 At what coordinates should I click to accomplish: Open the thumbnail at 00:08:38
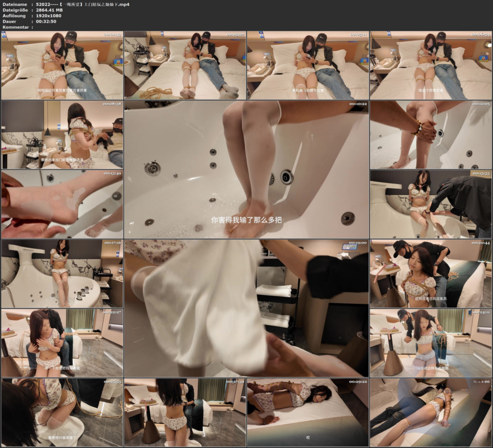click(62, 135)
